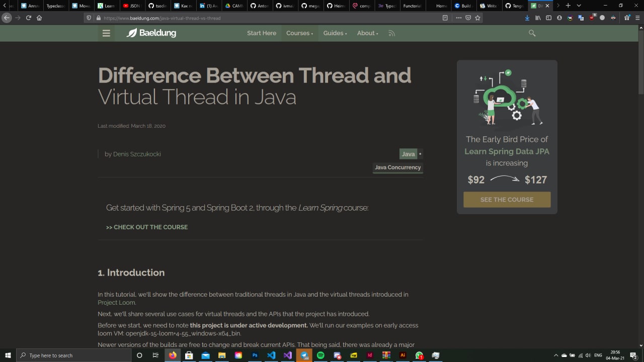Open uBlock Origin extension icon
Screen dimensions: 644x362
coord(592,18)
